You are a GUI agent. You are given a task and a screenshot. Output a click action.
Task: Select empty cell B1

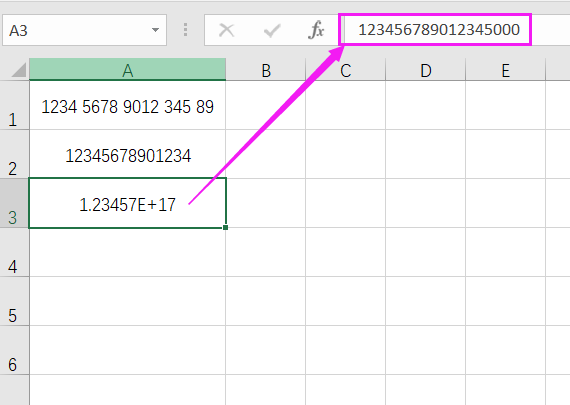266,105
